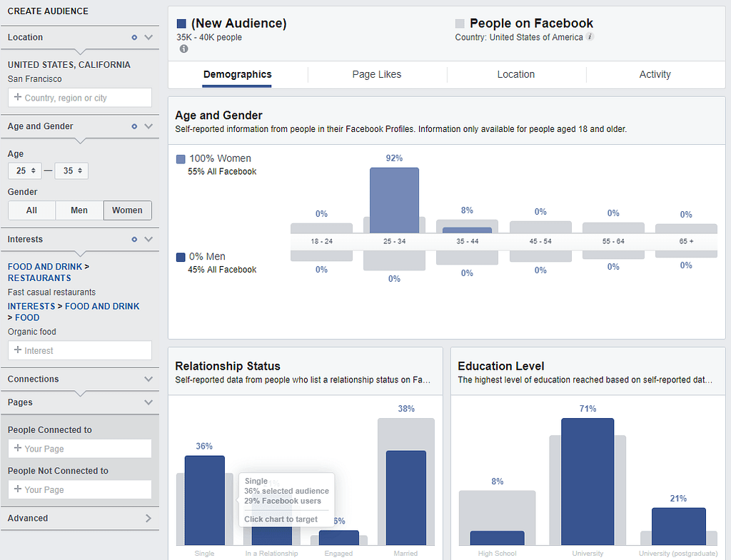Open the maximum age 35 selector

click(x=71, y=171)
